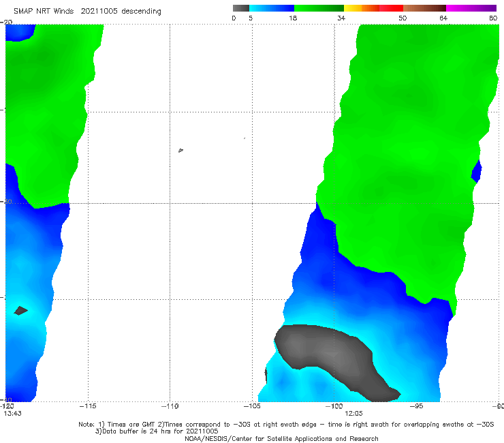Click the red segment of the color bar
Viewport: 504px width, 443px height.
point(391,8)
